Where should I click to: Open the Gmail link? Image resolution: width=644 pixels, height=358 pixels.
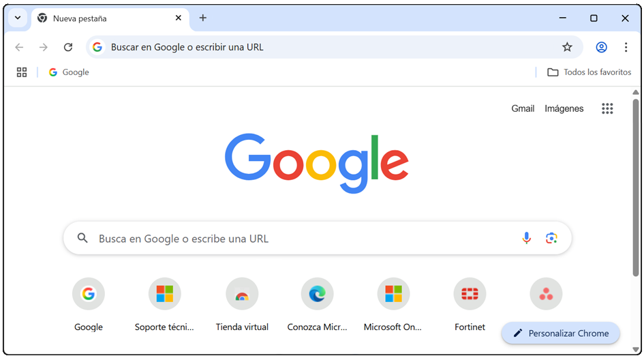[523, 108]
